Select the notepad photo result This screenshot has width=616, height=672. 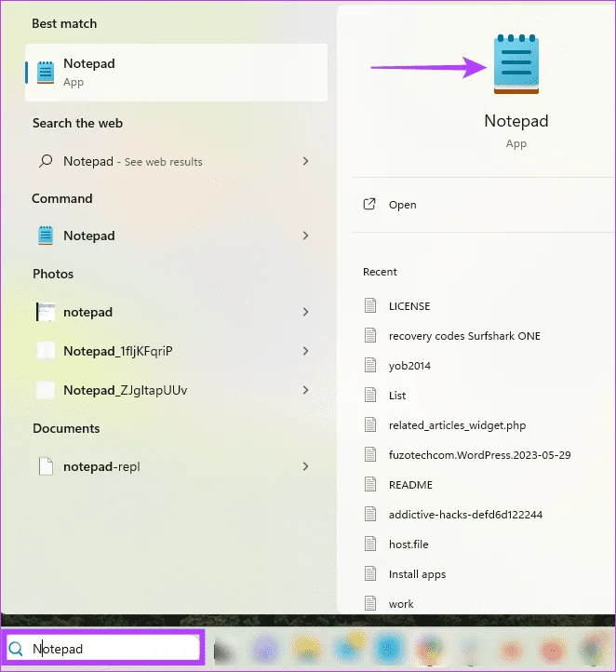(176, 312)
